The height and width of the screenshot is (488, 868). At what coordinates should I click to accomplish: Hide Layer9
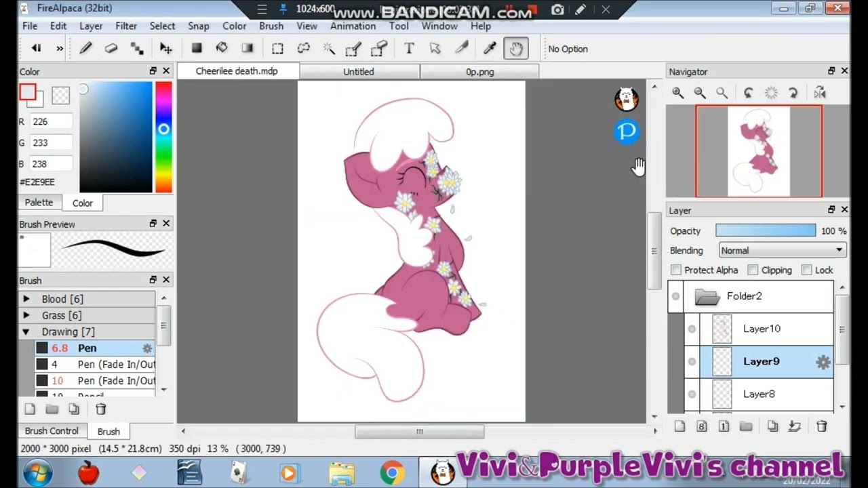point(692,361)
